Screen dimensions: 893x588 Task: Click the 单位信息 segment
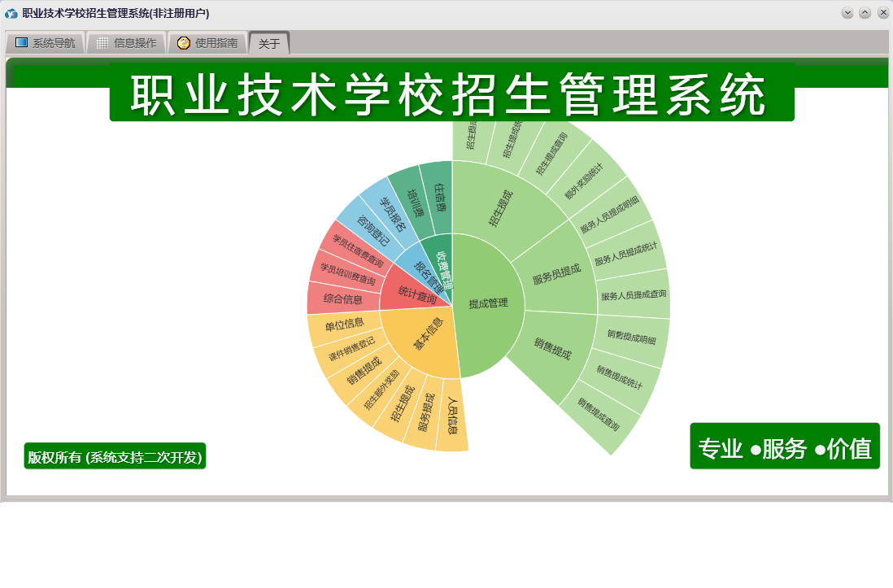(344, 324)
